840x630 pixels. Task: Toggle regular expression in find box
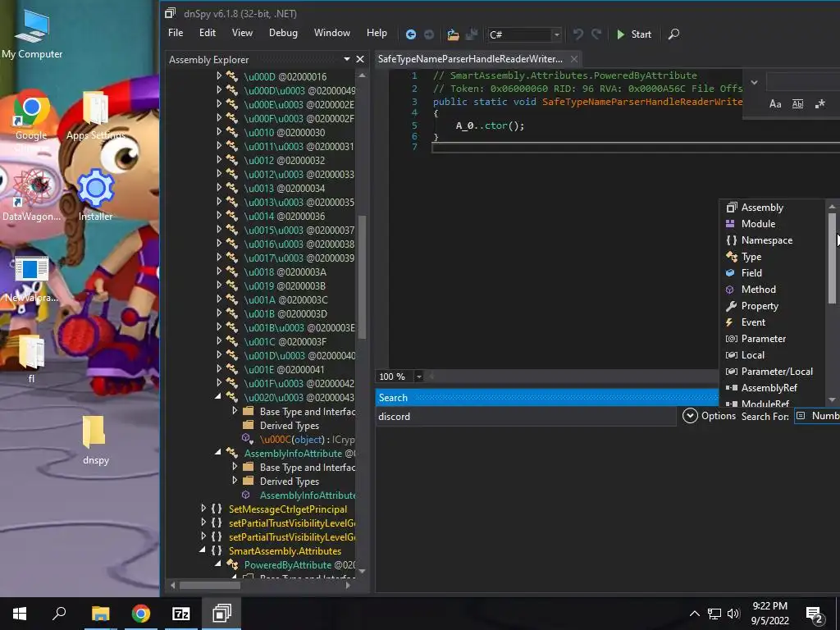820,104
